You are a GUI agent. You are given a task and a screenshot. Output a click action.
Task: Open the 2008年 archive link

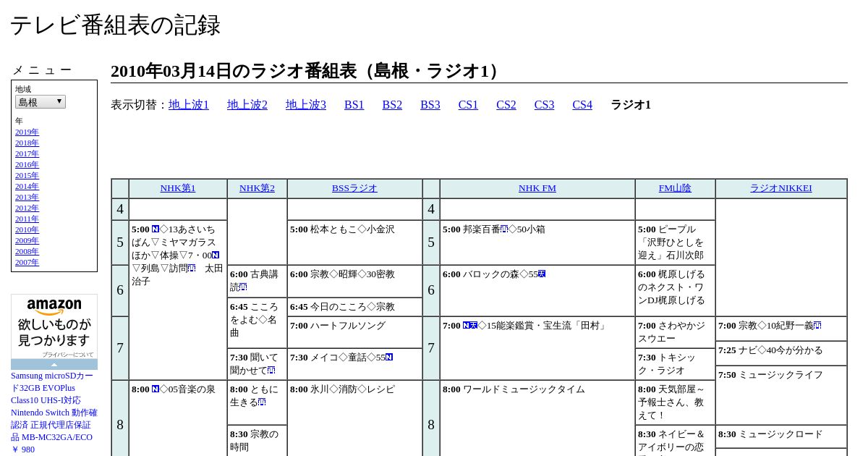click(x=27, y=252)
